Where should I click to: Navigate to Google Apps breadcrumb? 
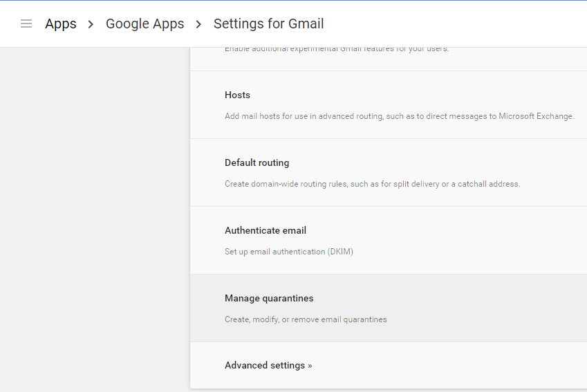click(x=145, y=24)
